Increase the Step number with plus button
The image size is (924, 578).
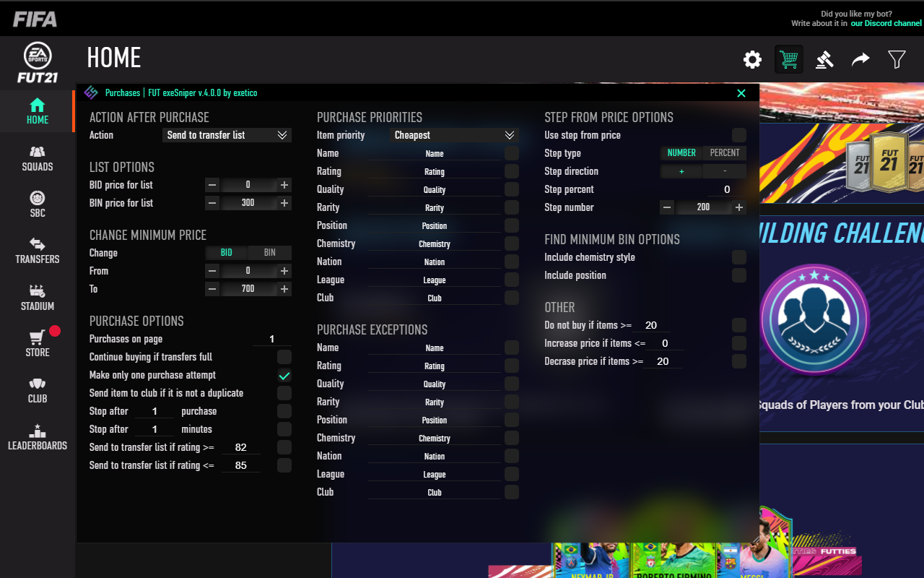click(x=738, y=207)
